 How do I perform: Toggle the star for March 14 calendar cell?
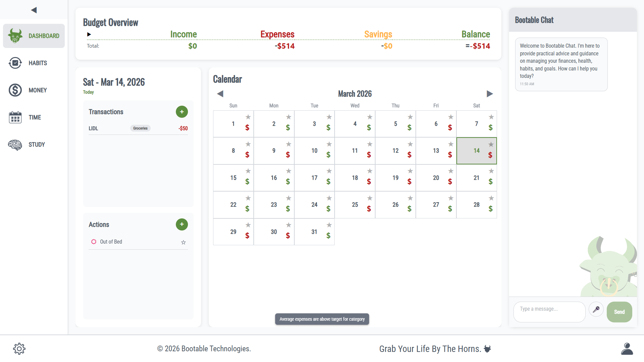pos(491,144)
